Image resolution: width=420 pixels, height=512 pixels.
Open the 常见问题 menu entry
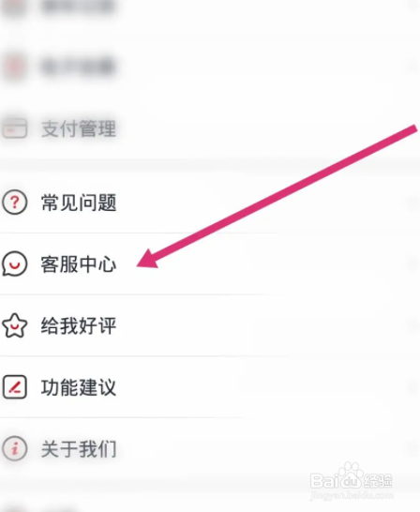(210, 203)
